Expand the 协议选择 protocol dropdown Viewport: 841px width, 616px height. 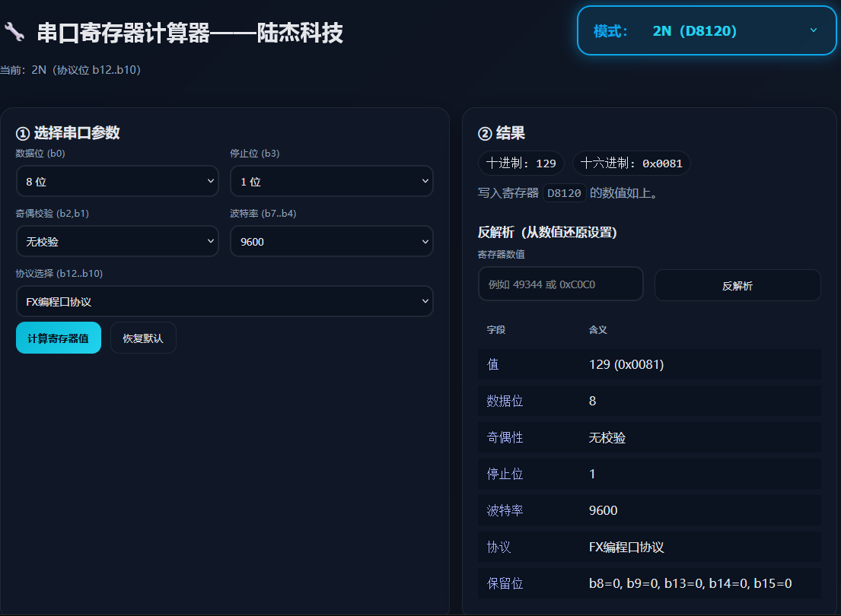coord(225,302)
